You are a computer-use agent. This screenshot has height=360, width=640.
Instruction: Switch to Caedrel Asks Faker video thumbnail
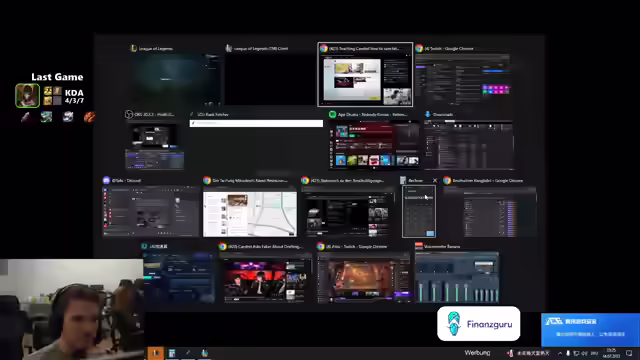[x=266, y=278]
